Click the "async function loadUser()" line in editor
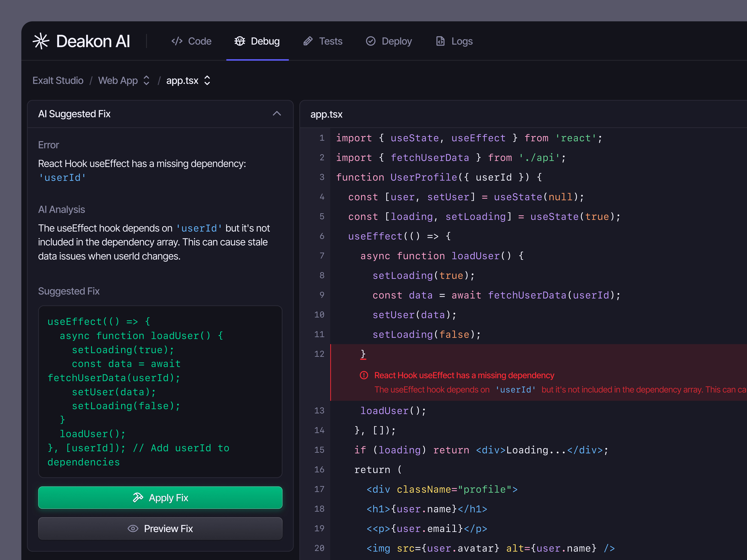 pyautogui.click(x=442, y=256)
